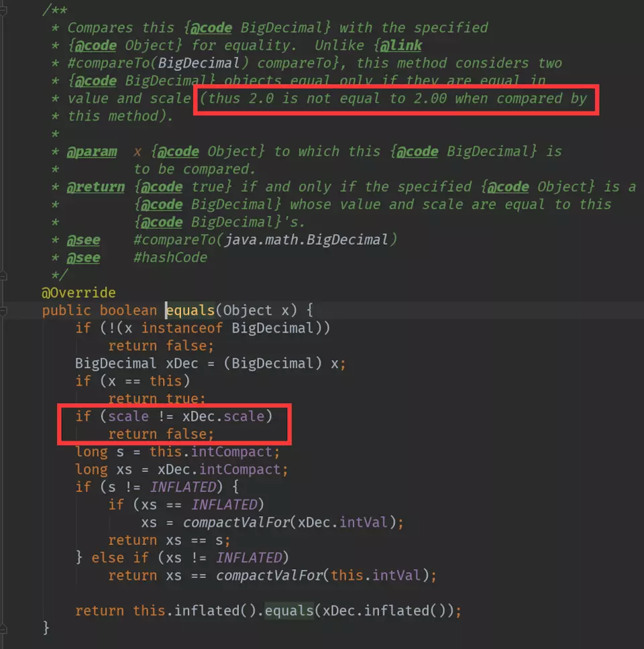Click the xDec variable declaration

point(182,363)
